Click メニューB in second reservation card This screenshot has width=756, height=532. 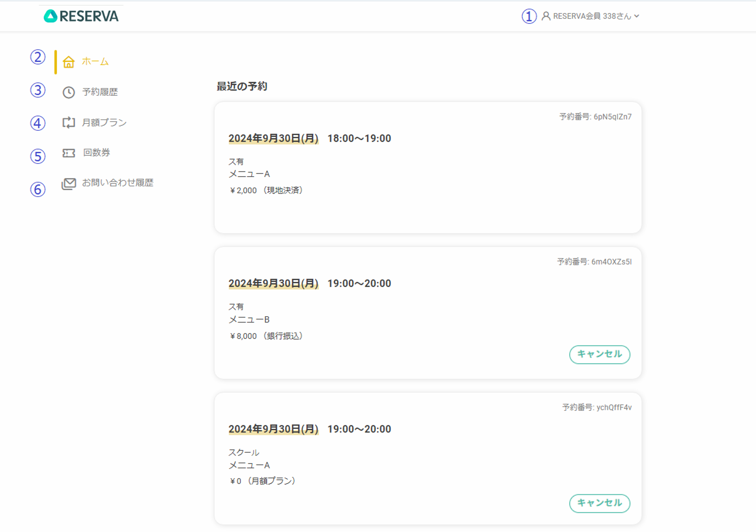tap(249, 319)
